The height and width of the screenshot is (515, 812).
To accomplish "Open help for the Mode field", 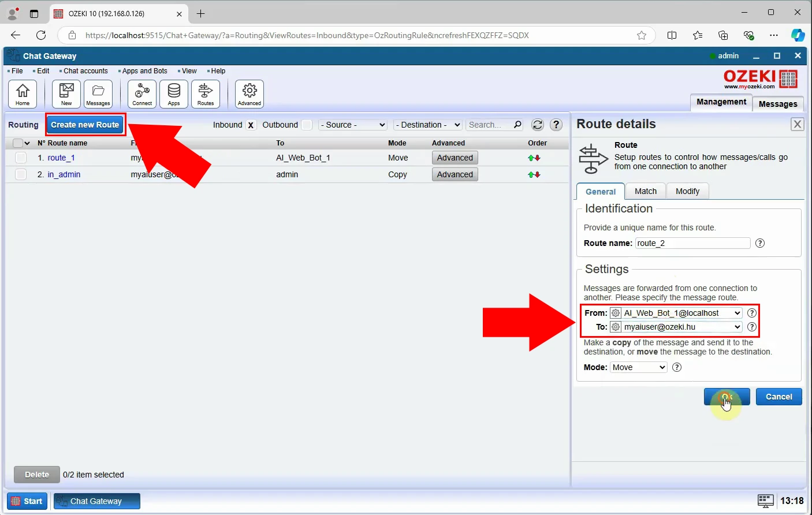I will coord(677,367).
